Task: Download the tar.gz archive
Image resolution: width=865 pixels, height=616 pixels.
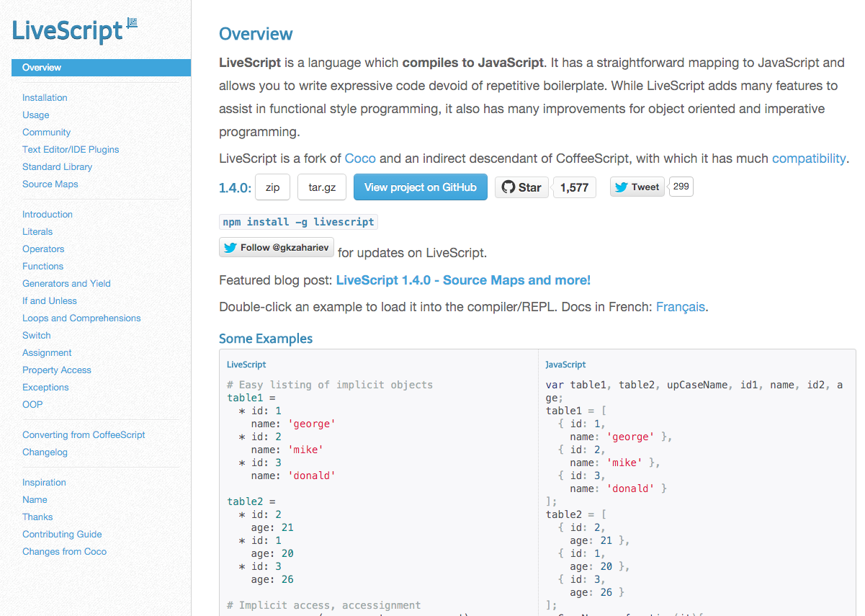Action: [x=321, y=187]
